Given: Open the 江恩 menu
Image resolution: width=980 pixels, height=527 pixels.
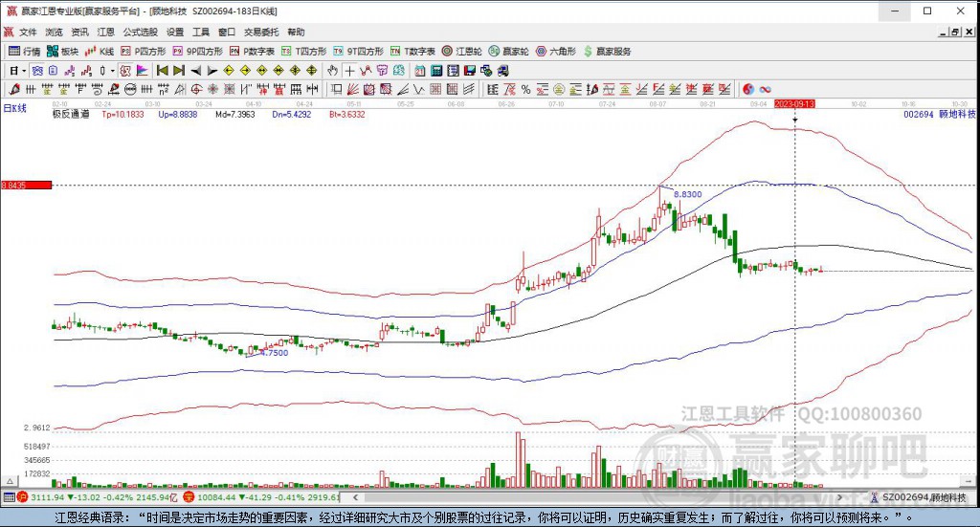Looking at the screenshot, I should 105,32.
